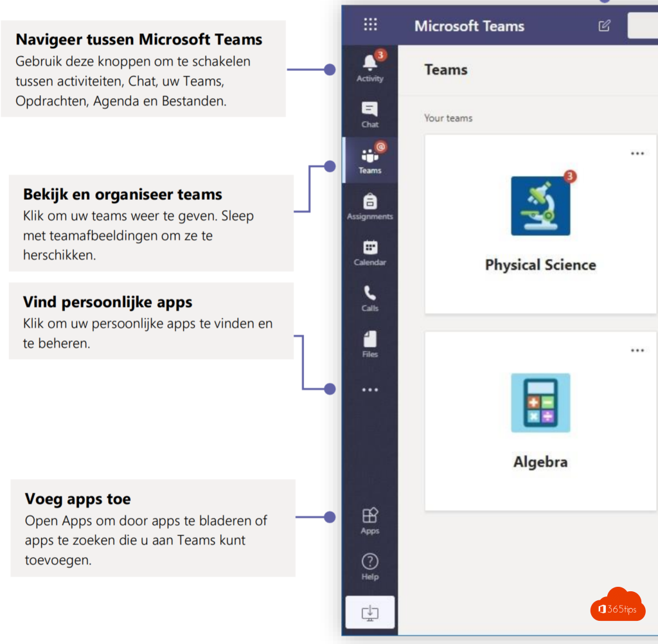658x644 pixels.
Task: Click the Help question mark icon
Action: 369,566
